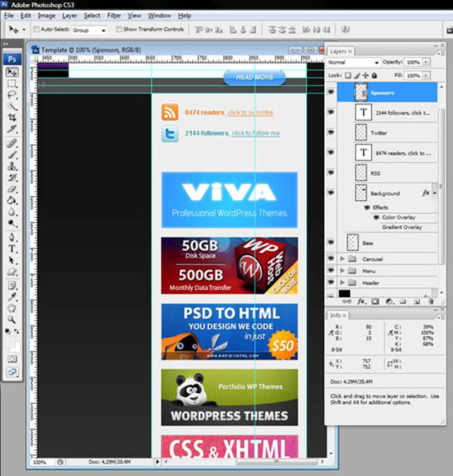The height and width of the screenshot is (476, 453).
Task: Expand the Carousel layer group
Action: (x=342, y=259)
